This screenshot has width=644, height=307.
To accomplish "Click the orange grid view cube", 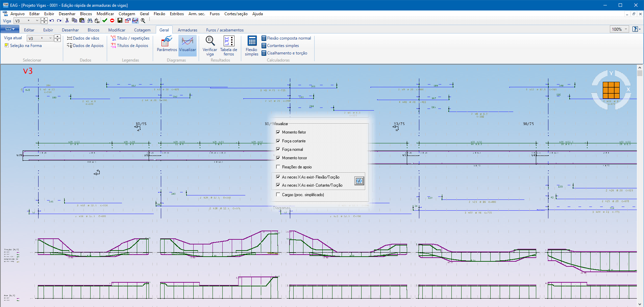I will point(611,90).
